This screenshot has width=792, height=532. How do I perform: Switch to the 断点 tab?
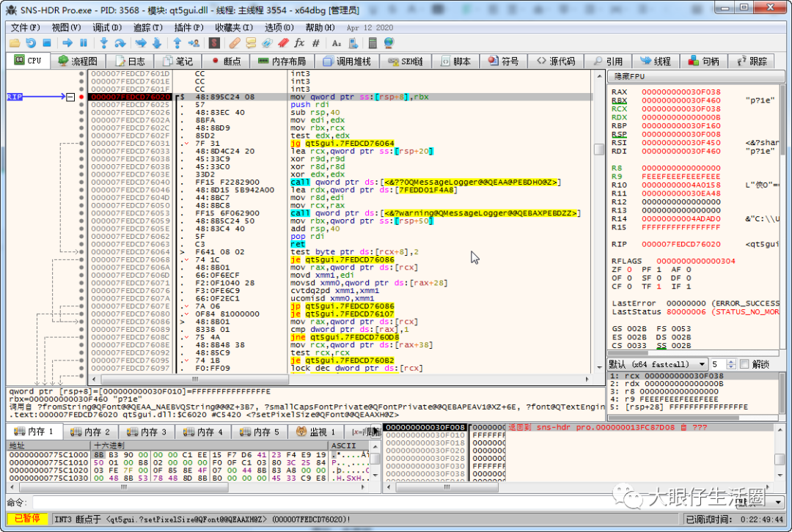tap(226, 62)
